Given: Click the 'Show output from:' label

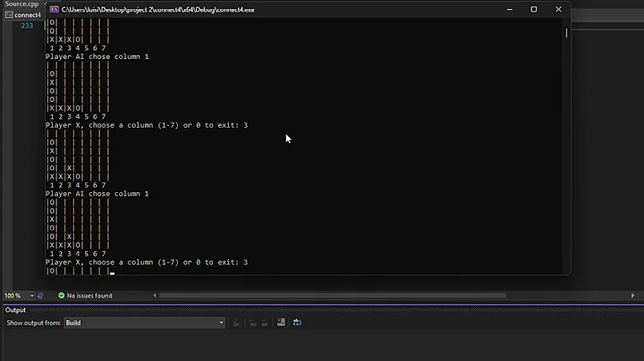Looking at the screenshot, I should pos(34,323).
